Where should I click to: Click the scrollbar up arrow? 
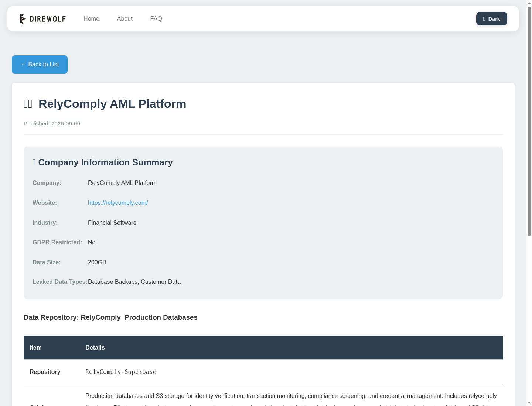coord(529,3)
